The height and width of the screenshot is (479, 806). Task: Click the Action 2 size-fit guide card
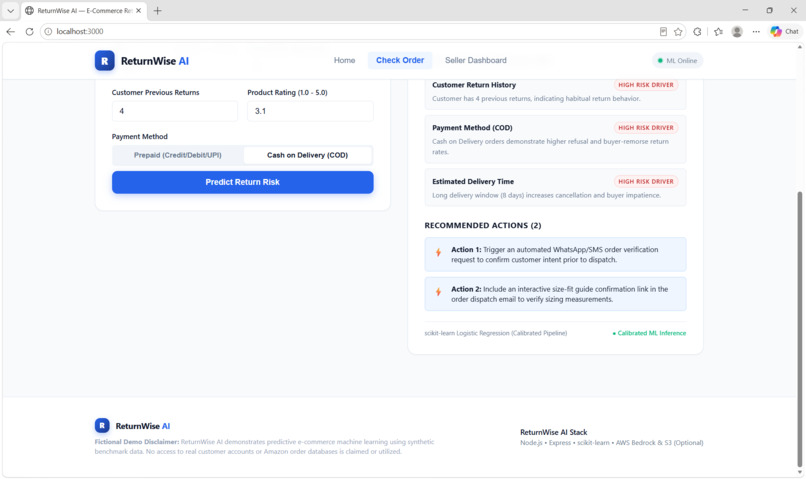tap(555, 294)
